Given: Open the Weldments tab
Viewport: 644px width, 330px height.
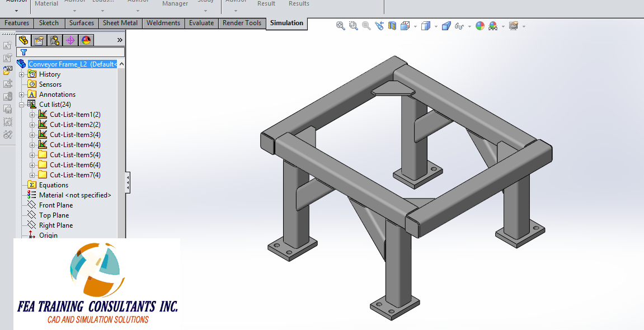Looking at the screenshot, I should point(163,23).
